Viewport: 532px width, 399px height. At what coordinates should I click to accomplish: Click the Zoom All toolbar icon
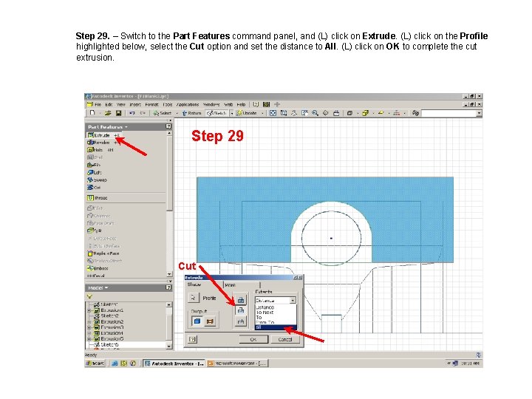pos(273,113)
